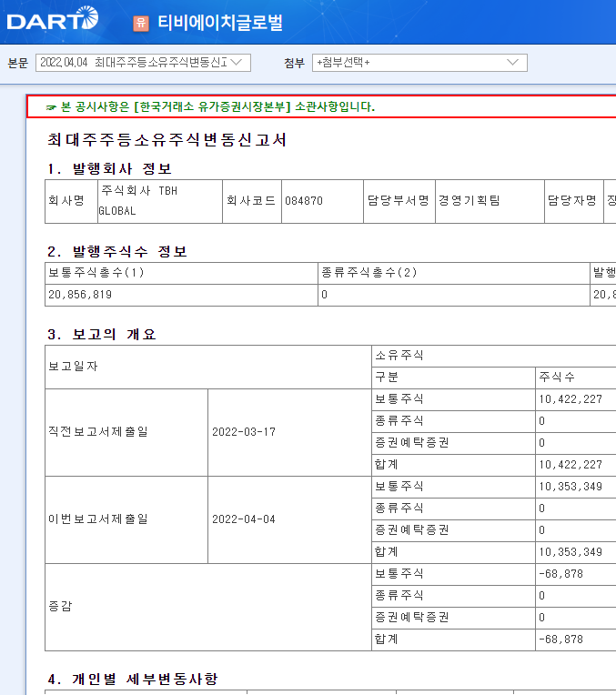Screen dimensions: 616x695
Task: Click header 보통주식총수(1)
Action: tap(96, 272)
